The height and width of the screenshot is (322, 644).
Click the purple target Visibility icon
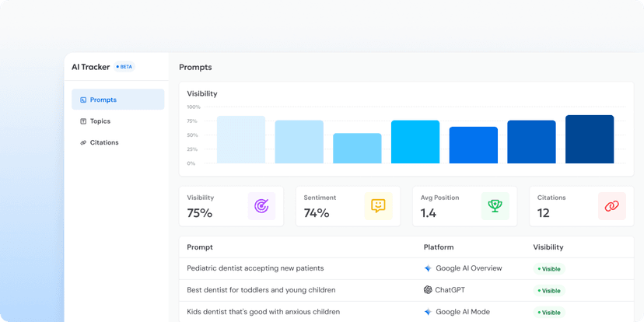tap(261, 206)
